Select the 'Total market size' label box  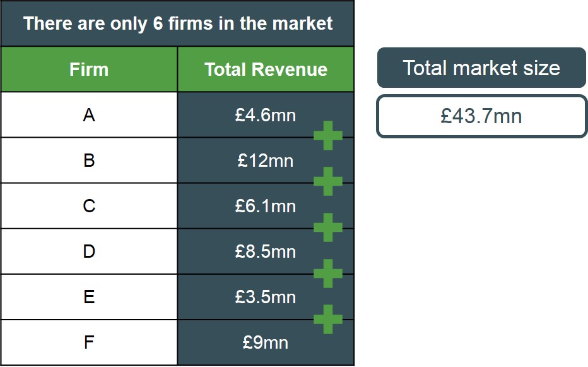(x=481, y=68)
